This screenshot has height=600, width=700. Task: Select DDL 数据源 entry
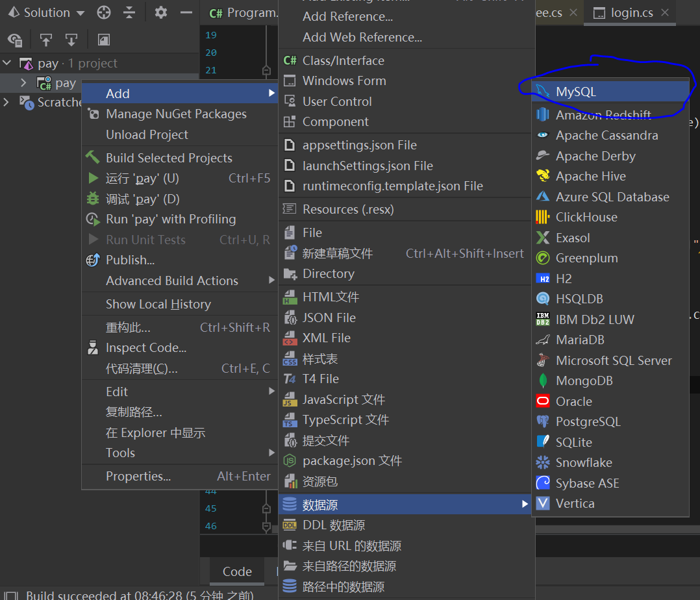click(406, 525)
